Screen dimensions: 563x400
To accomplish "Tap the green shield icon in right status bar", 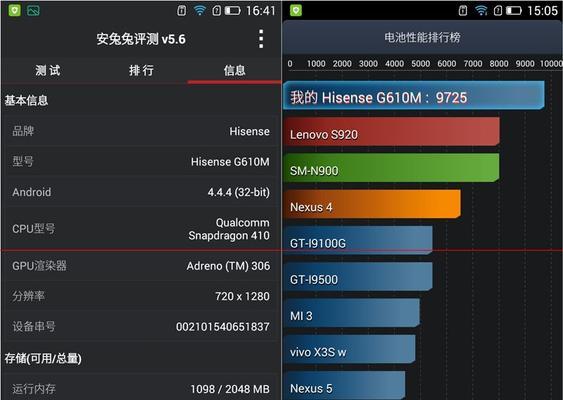I will click(296, 10).
